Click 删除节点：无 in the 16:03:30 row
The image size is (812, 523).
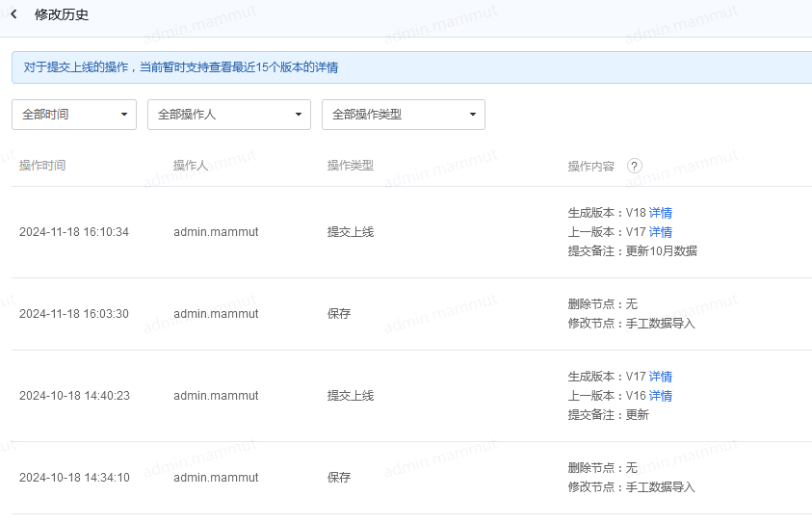pyautogui.click(x=603, y=304)
